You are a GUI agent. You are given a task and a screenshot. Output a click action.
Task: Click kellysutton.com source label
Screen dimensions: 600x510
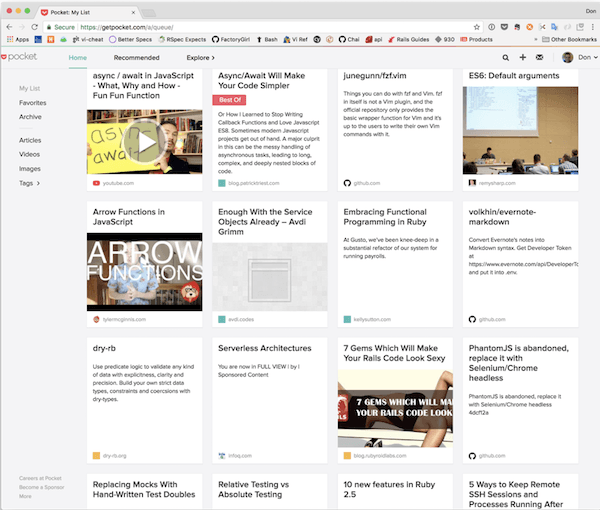(x=372, y=319)
